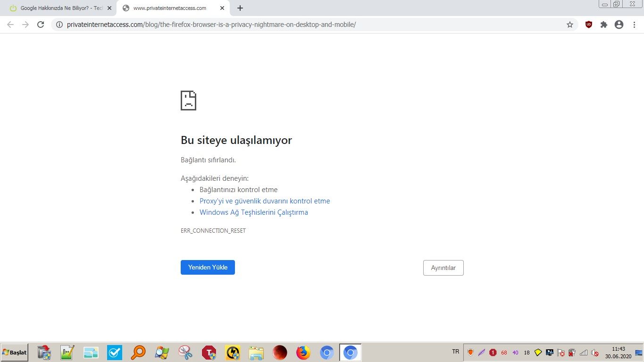
Task: Open the Chrome profile avatar menu
Action: tap(619, 25)
